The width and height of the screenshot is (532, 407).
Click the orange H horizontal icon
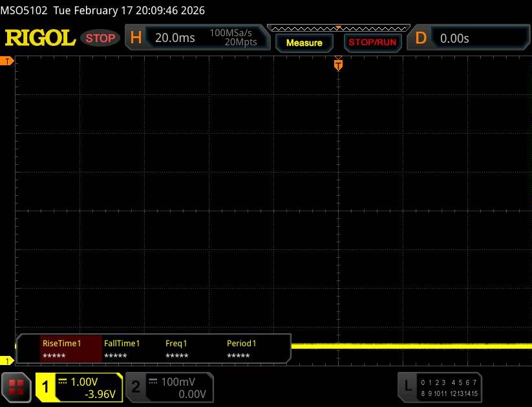pos(136,38)
